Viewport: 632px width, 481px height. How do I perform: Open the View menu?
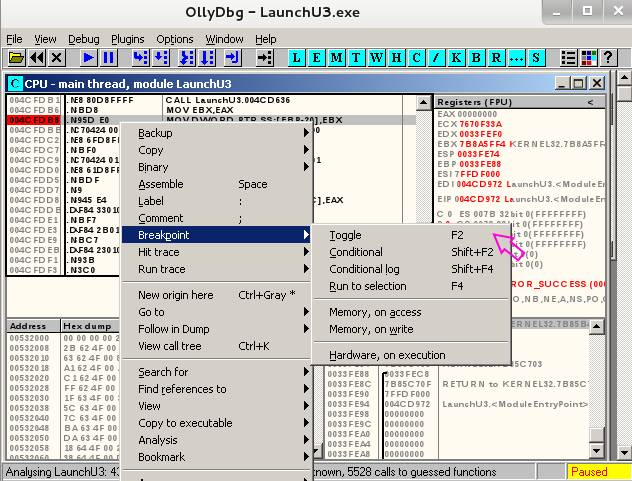click(45, 39)
